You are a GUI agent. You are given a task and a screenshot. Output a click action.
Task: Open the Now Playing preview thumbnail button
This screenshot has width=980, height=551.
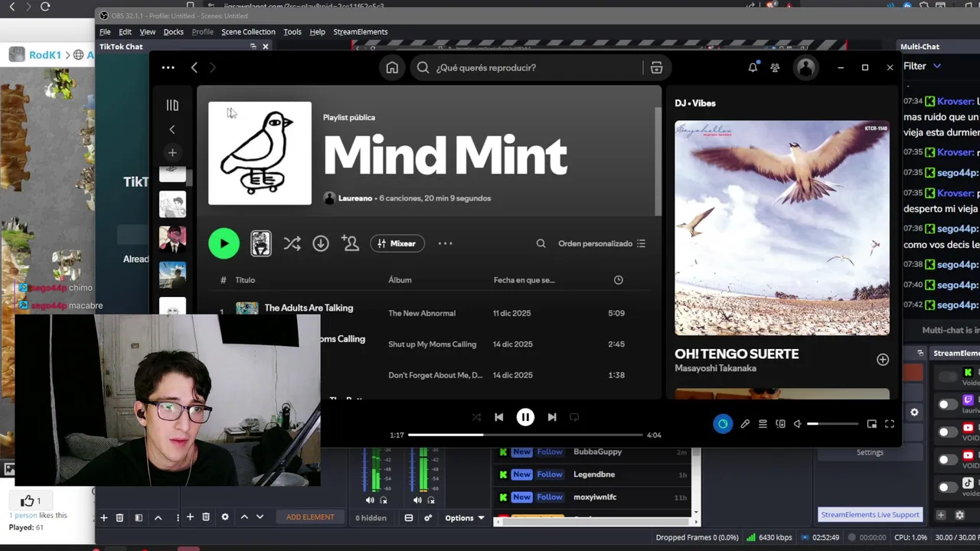click(260, 243)
